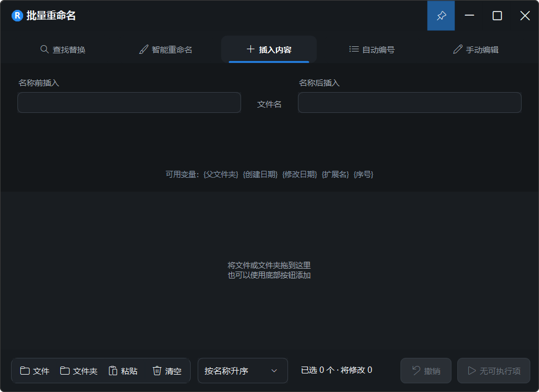Clear the list with 清空
This screenshot has width=539, height=392.
167,371
